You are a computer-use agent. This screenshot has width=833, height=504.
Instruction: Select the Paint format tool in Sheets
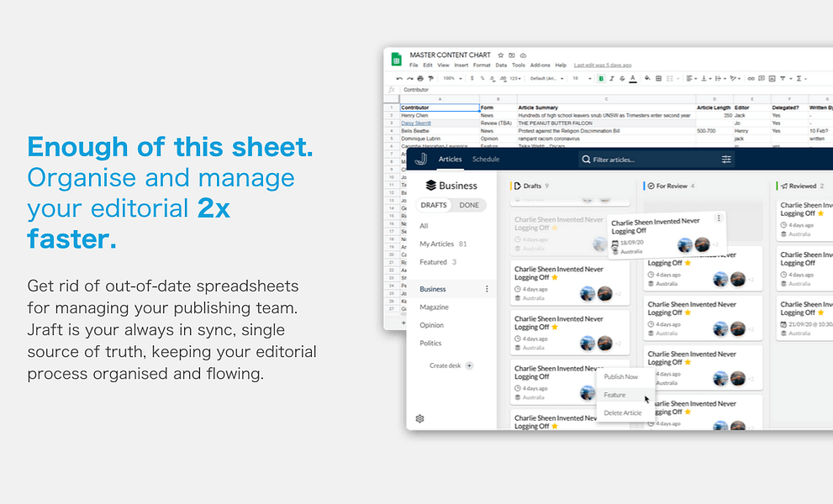click(x=431, y=79)
